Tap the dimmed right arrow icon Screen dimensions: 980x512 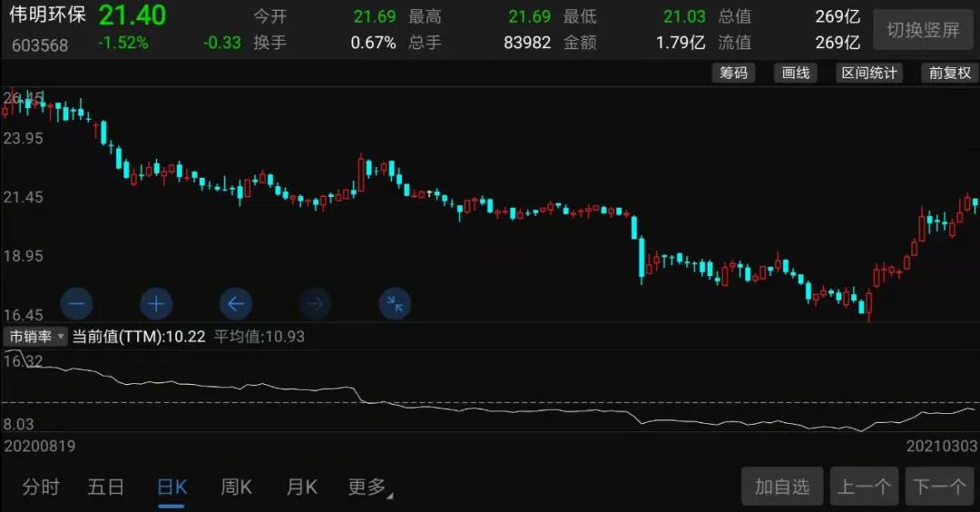click(315, 303)
